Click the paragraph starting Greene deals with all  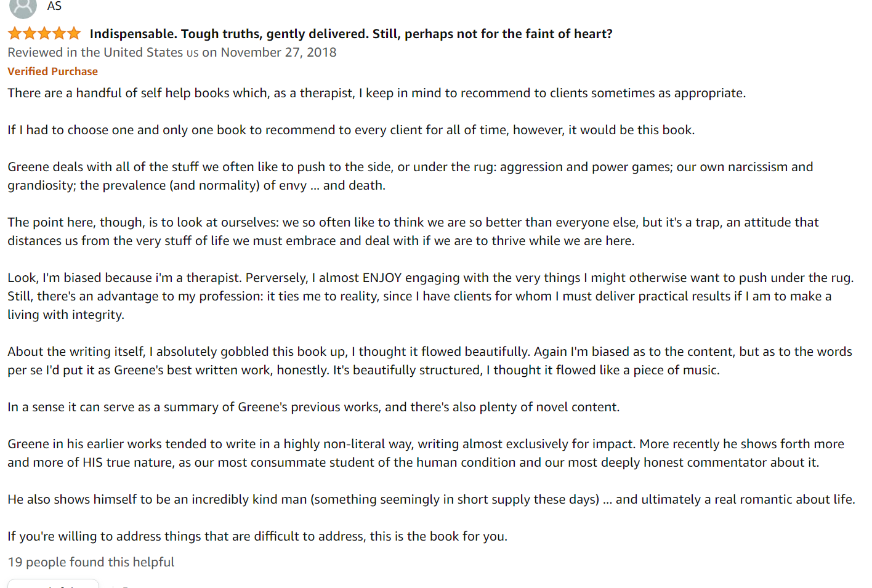(x=410, y=176)
